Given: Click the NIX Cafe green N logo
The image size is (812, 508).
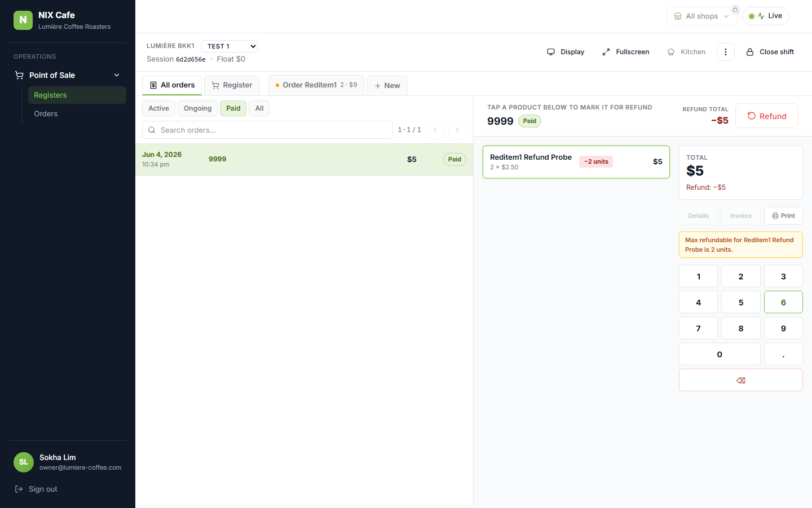Looking at the screenshot, I should point(23,20).
